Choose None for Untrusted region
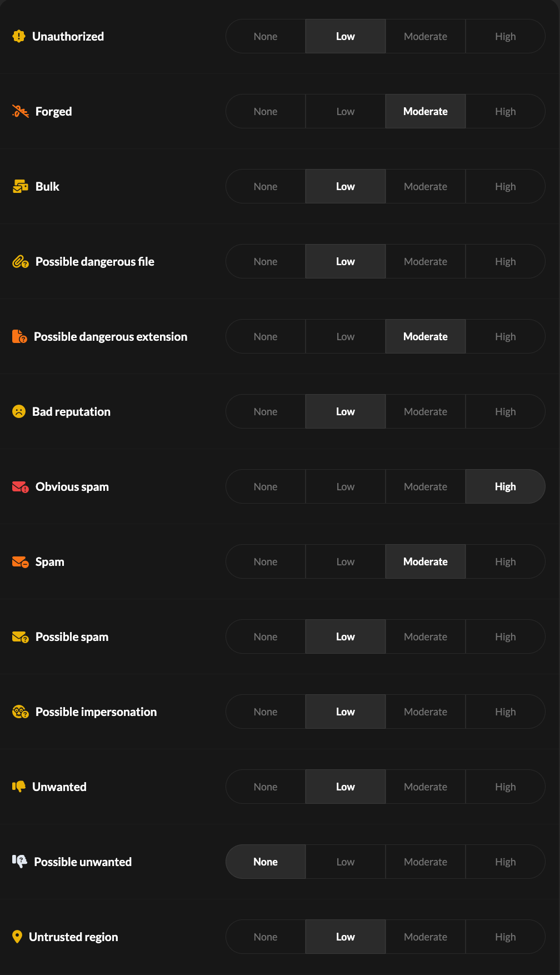560x975 pixels. (x=266, y=937)
